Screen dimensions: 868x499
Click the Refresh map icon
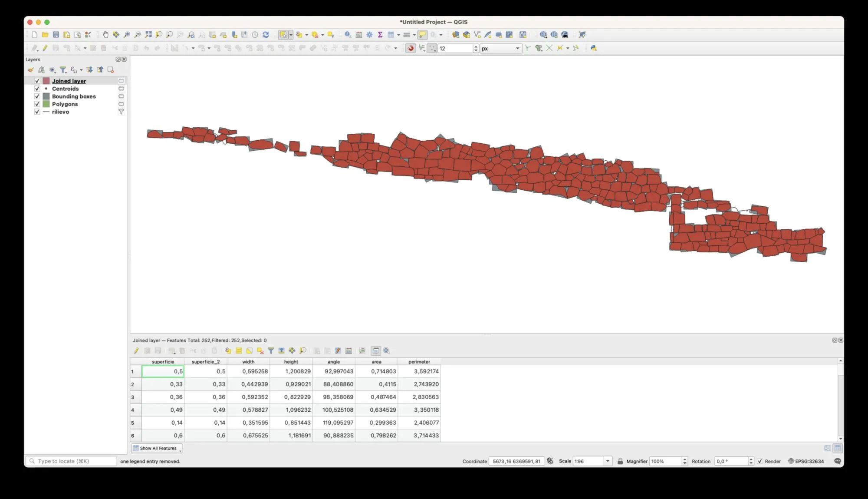(x=266, y=35)
